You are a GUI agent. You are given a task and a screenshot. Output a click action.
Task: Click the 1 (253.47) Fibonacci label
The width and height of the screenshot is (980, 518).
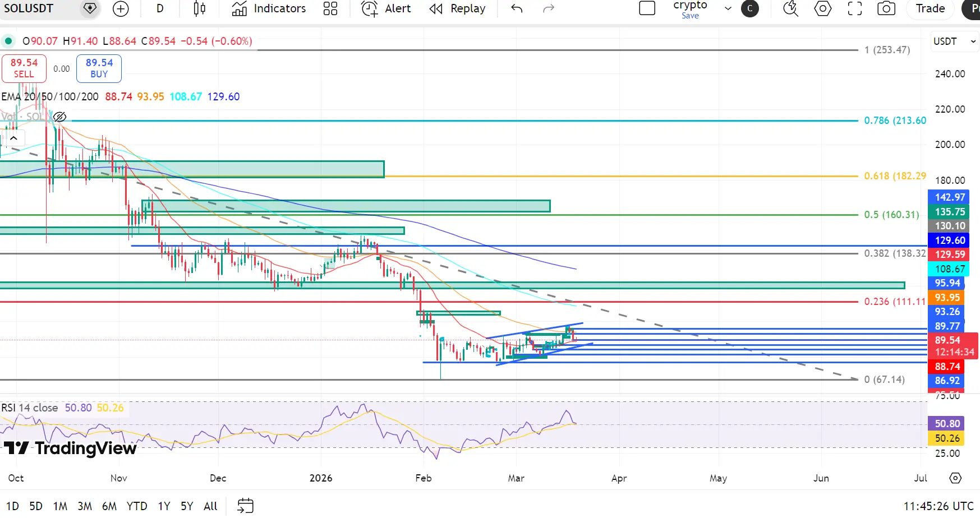point(887,50)
